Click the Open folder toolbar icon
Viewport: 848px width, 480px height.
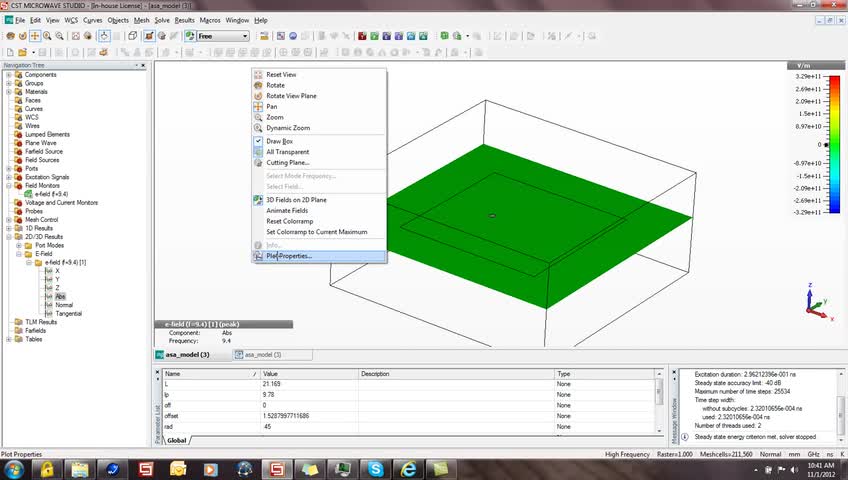(x=23, y=52)
